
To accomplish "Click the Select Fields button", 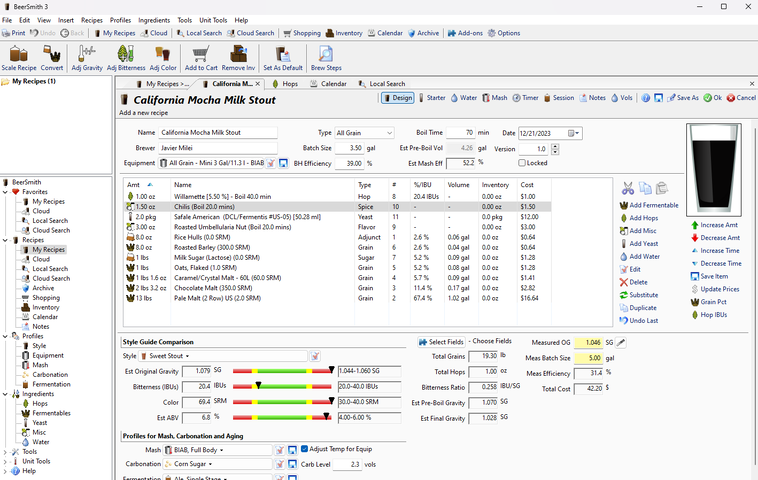I will click(441, 342).
